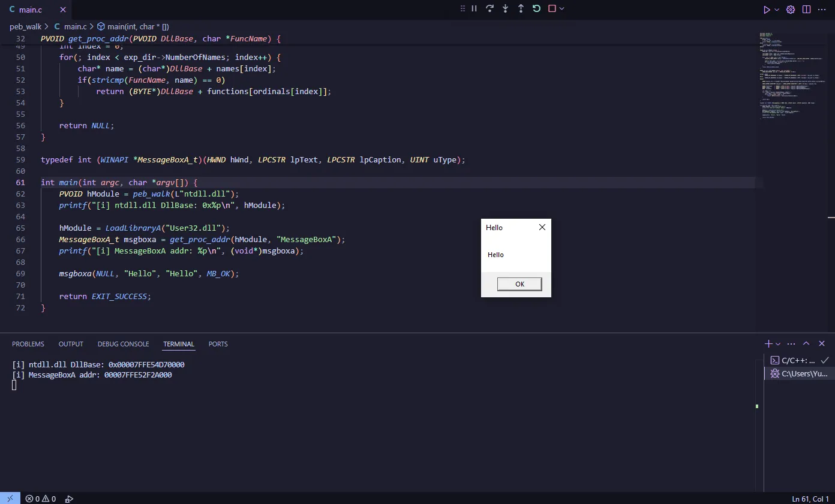Open the new terminal launch profile dropdown
The image size is (835, 504).
(778, 344)
